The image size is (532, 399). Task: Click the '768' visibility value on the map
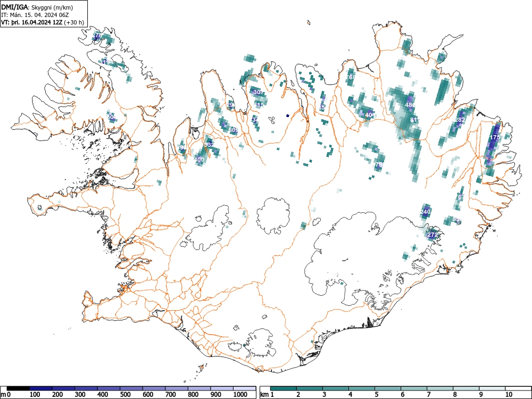351,77
